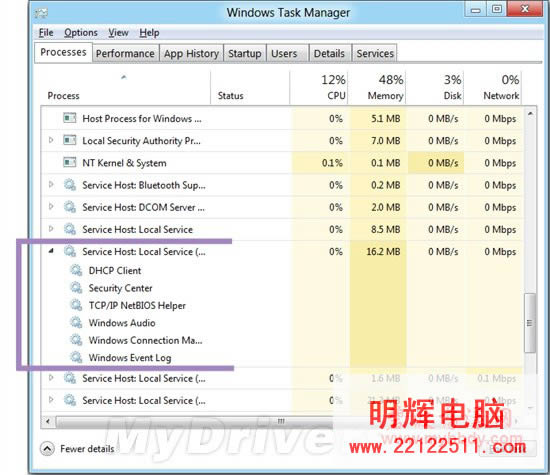
Task: Click the 0.1% CPU value
Action: pos(332,163)
